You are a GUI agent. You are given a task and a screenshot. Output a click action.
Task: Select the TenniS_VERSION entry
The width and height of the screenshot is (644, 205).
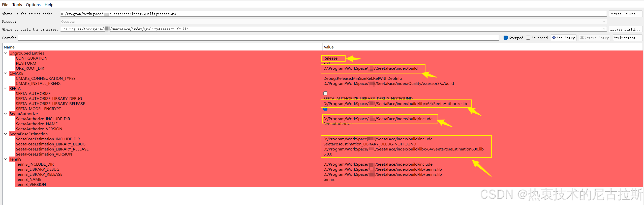click(x=31, y=185)
